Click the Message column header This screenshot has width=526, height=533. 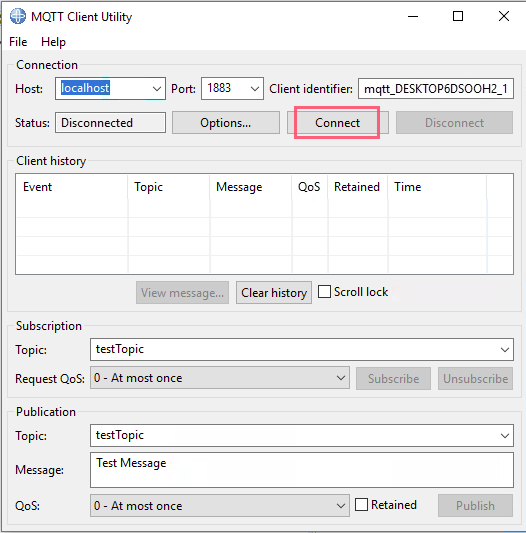[251, 187]
